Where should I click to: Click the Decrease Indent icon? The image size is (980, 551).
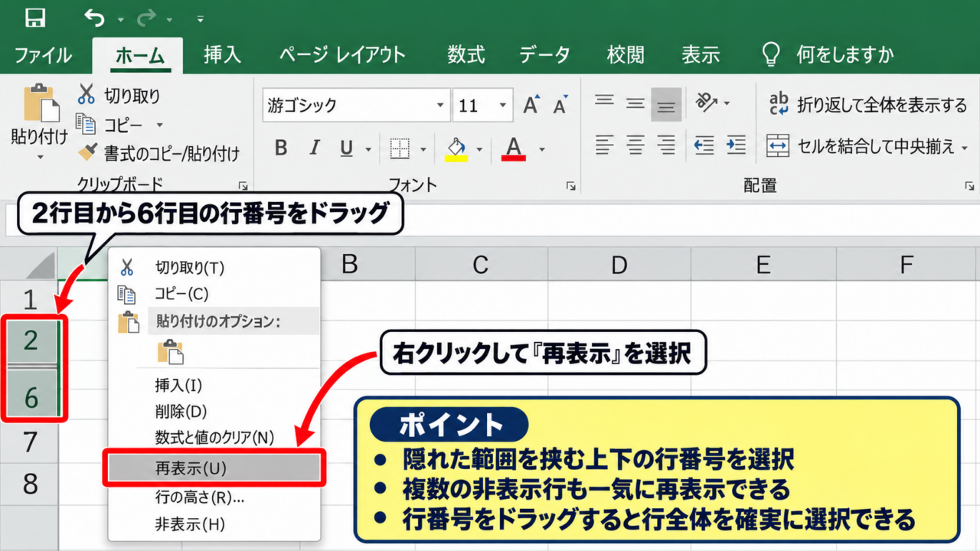click(x=704, y=145)
